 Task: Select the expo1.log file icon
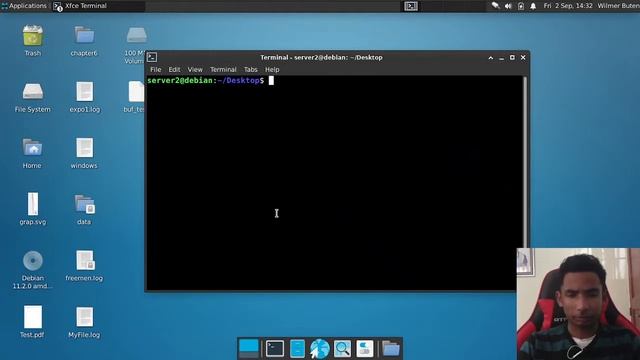84,91
